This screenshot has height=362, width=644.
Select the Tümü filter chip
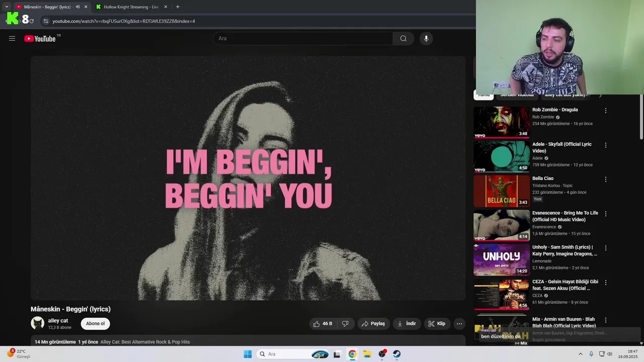coord(484,95)
